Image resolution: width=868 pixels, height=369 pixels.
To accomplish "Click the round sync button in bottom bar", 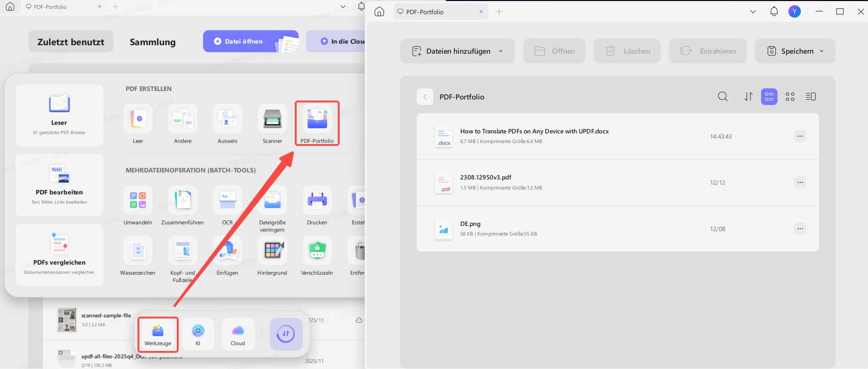I will click(286, 334).
